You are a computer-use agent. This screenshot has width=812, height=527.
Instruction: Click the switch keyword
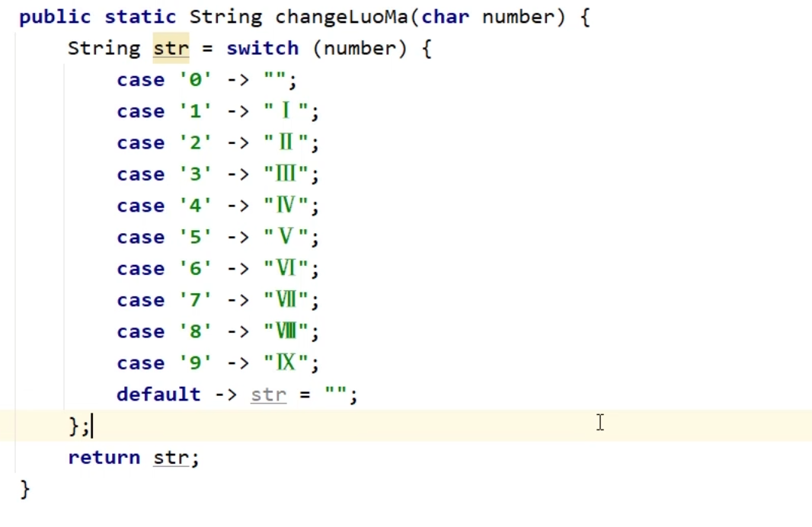(262, 49)
